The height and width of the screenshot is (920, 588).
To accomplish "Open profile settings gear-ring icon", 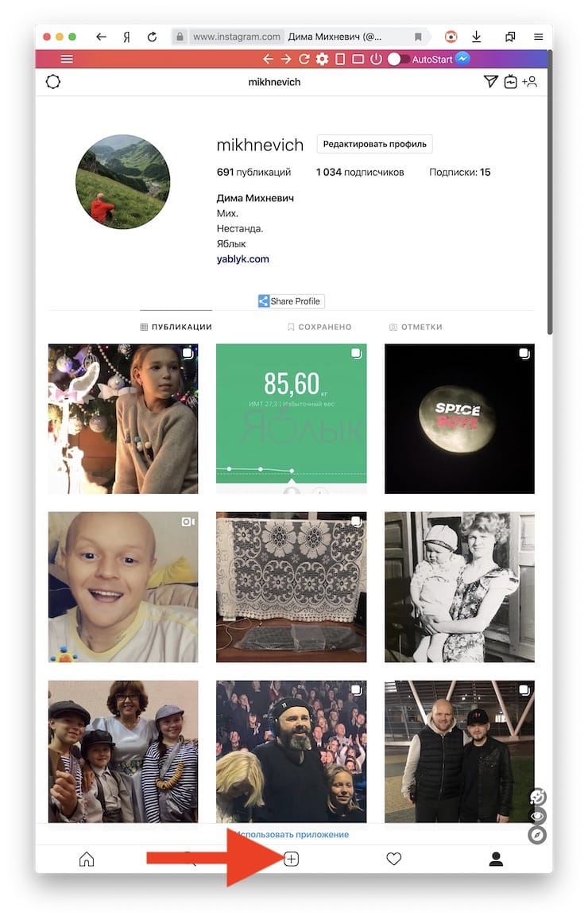I will pyautogui.click(x=52, y=82).
